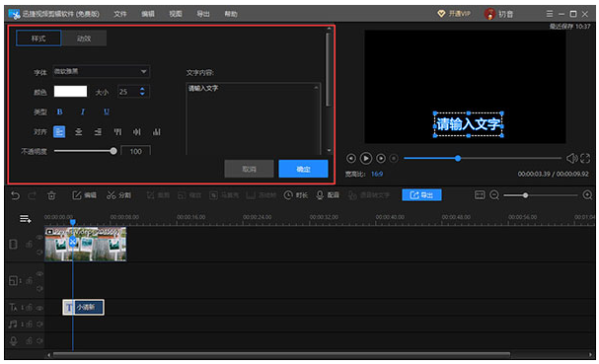The image size is (599, 364).
Task: Click the add-track list icon
Action: (26, 219)
